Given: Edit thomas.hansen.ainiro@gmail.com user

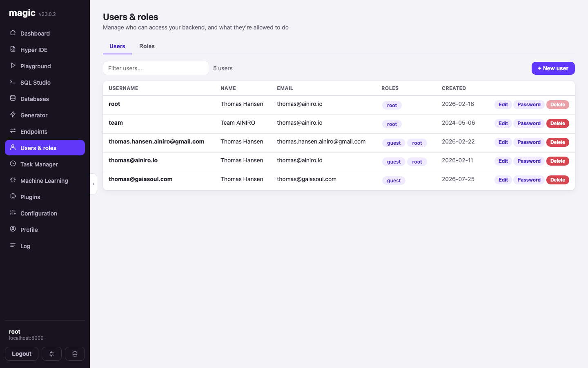Looking at the screenshot, I should tap(503, 142).
